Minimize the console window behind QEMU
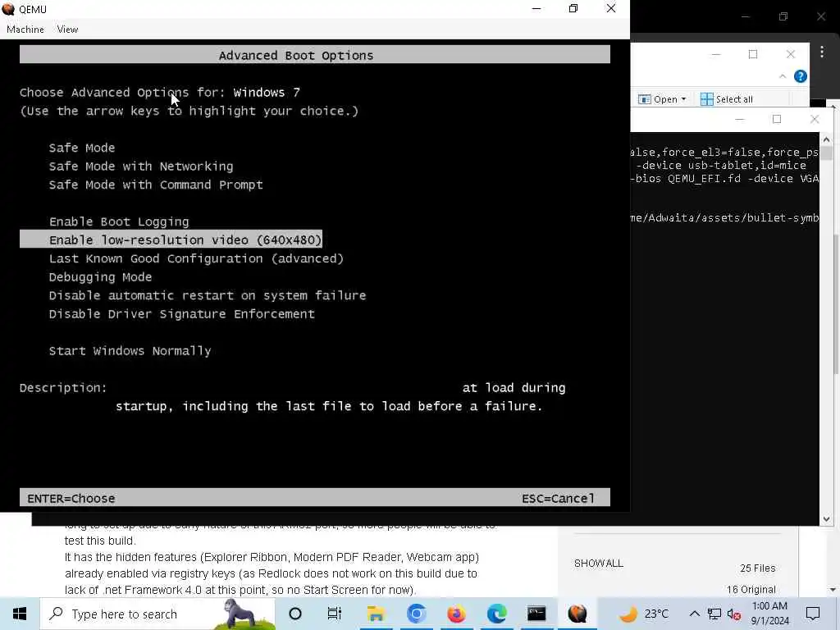840x630 pixels. pos(740,120)
